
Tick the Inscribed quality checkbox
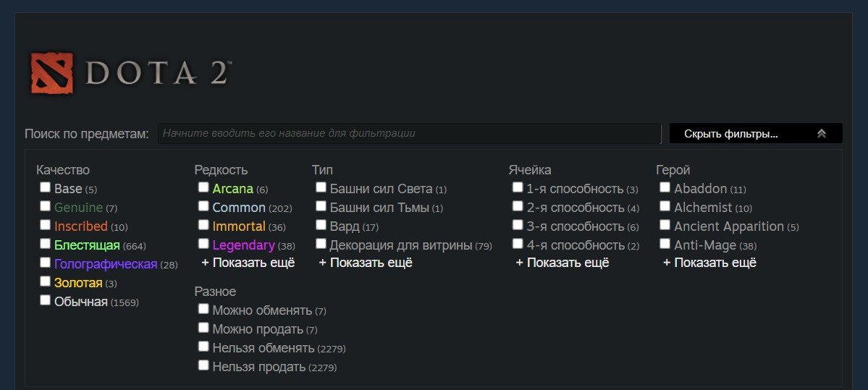[45, 225]
